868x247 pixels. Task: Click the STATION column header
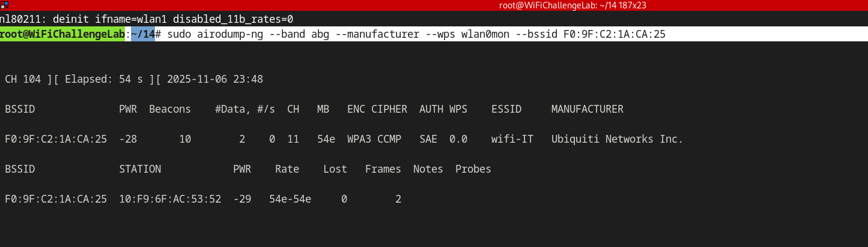(x=140, y=169)
